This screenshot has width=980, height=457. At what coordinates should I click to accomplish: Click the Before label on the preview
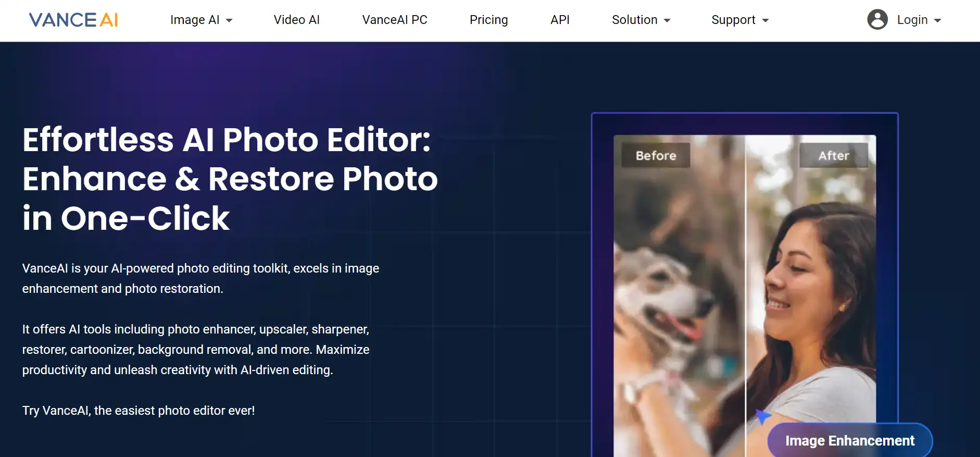click(x=656, y=155)
